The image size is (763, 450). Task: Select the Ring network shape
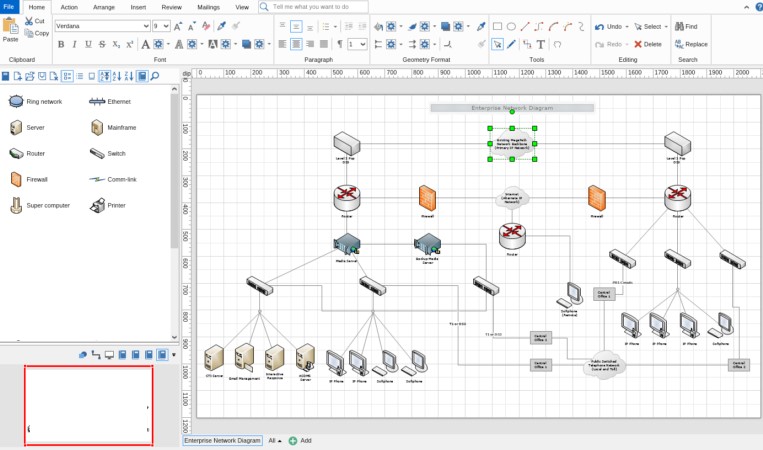(x=36, y=102)
